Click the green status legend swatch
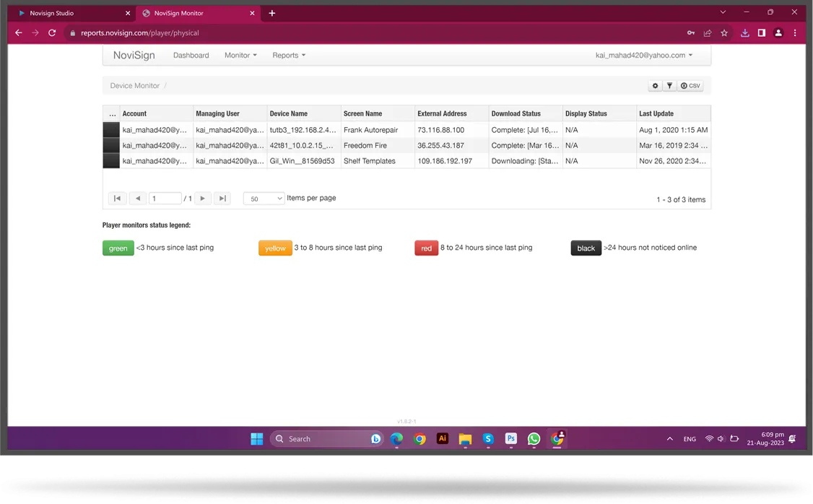The image size is (813, 504). click(118, 248)
